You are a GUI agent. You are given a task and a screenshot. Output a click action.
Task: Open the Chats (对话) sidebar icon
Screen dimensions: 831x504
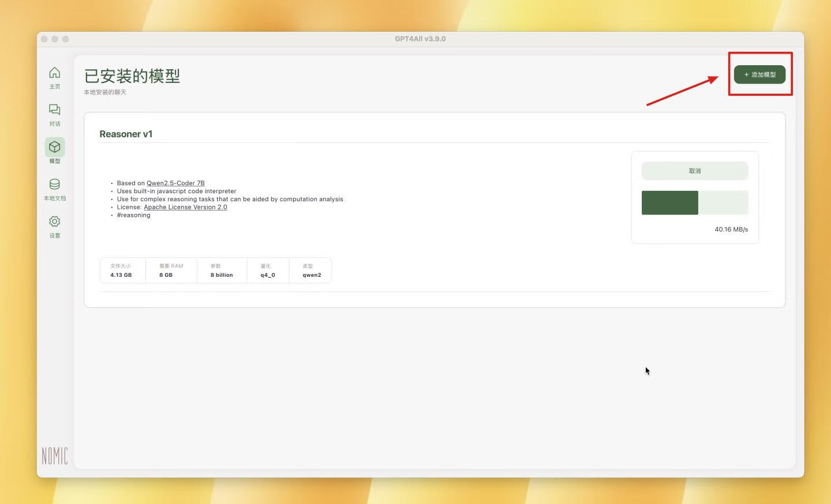(x=55, y=110)
